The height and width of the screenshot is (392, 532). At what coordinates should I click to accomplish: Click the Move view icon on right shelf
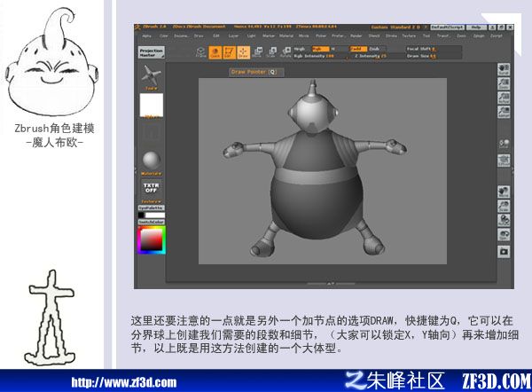pyautogui.click(x=504, y=192)
